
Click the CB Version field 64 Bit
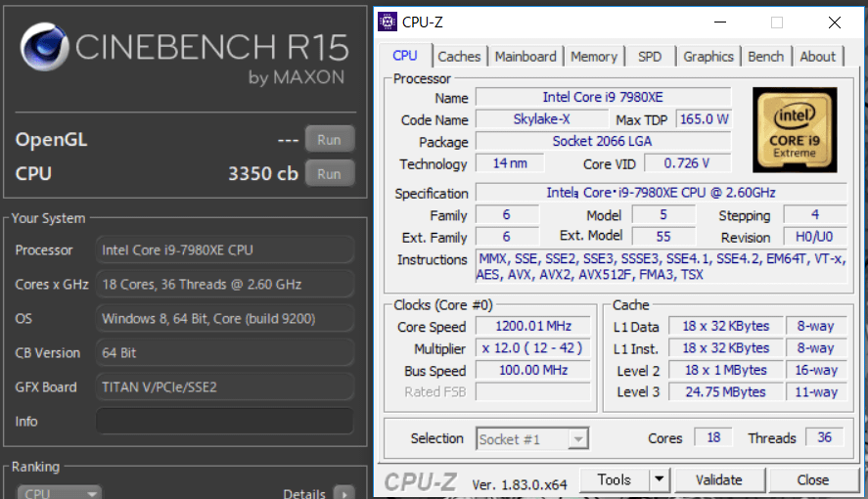(225, 353)
